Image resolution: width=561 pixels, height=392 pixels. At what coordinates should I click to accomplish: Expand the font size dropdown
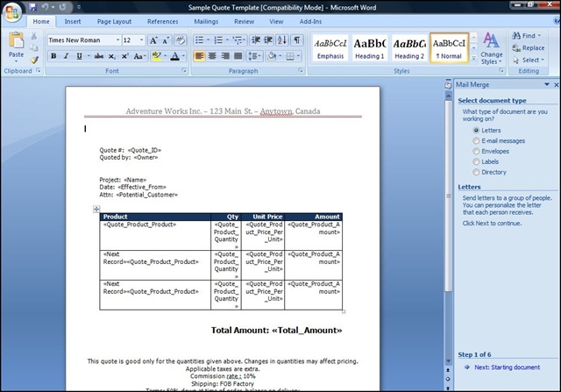141,40
